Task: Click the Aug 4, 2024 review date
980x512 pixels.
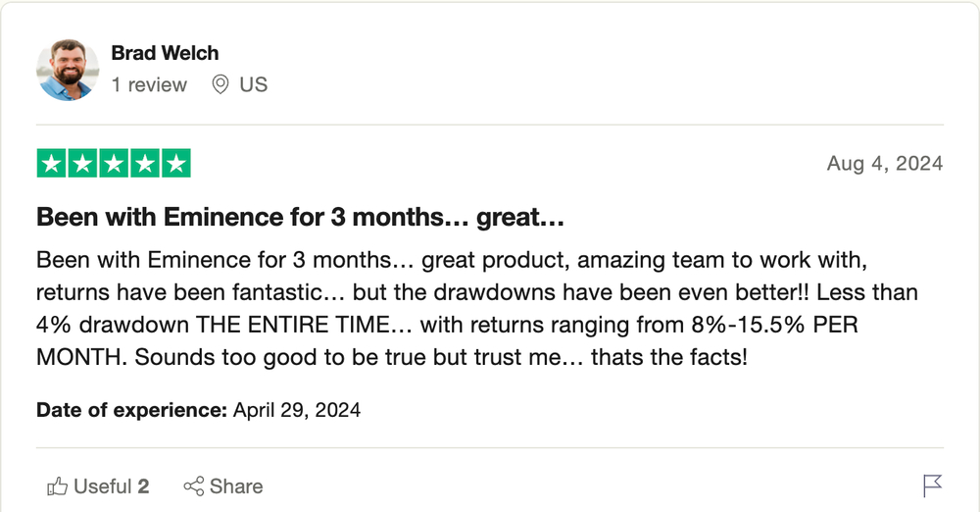Action: pyautogui.click(x=885, y=164)
